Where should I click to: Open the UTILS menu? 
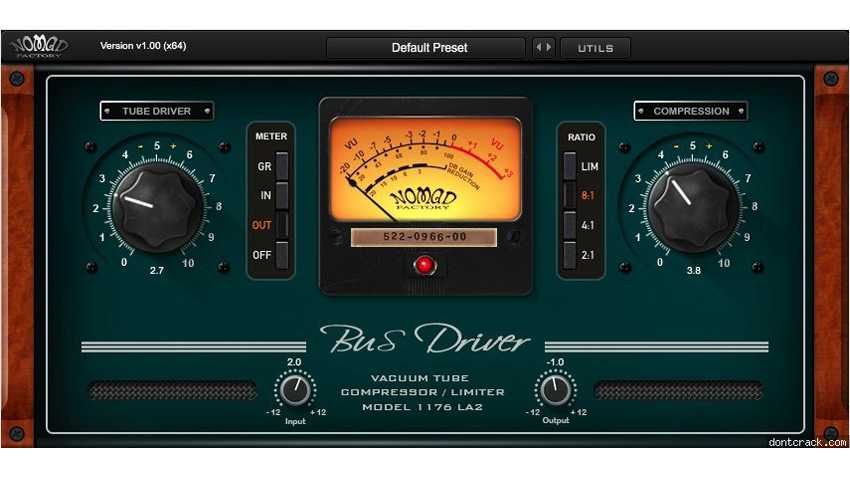[x=595, y=48]
